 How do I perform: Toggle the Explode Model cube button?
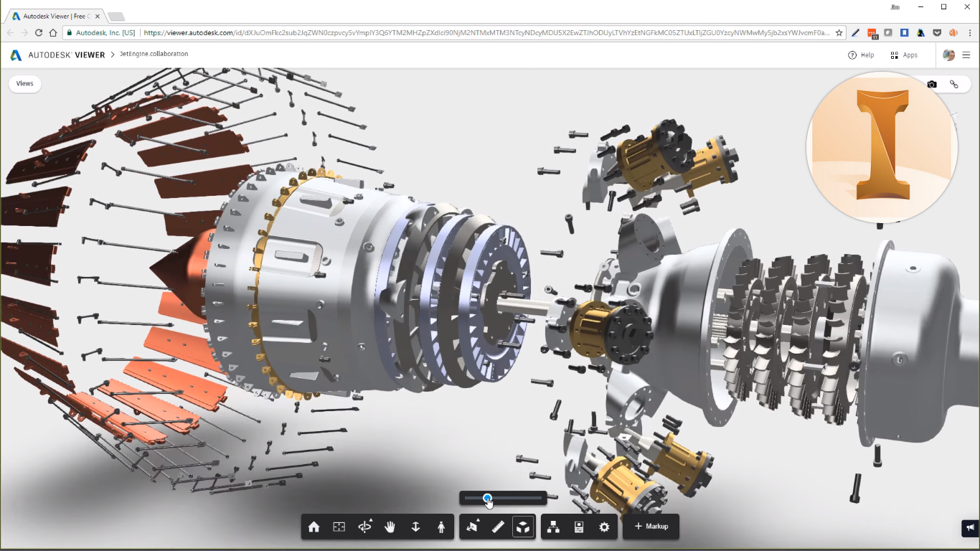point(524,527)
